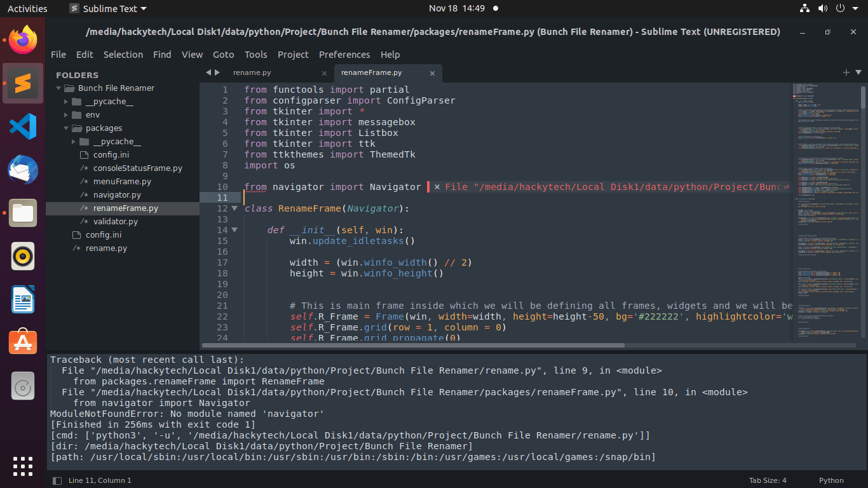Open the tab list dropdown arrow
The image size is (868, 488).
tap(858, 72)
